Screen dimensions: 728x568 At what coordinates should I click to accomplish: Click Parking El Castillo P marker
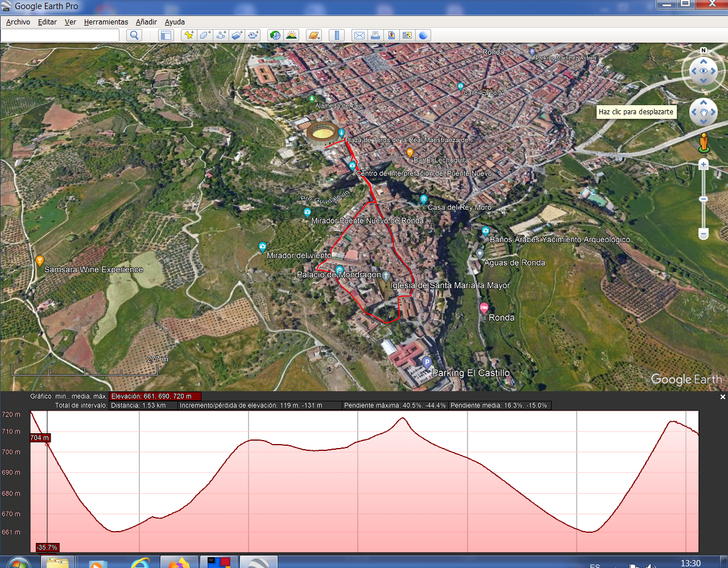(x=427, y=362)
